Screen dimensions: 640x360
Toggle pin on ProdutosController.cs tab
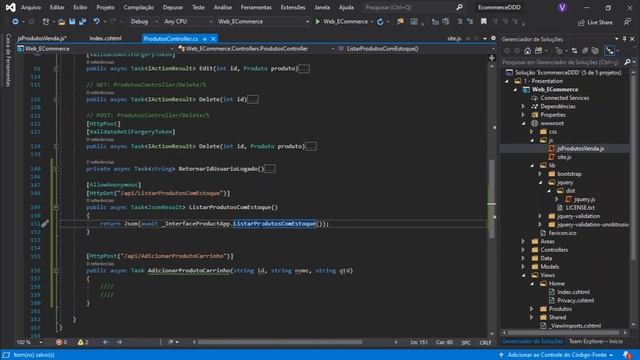pos(204,39)
